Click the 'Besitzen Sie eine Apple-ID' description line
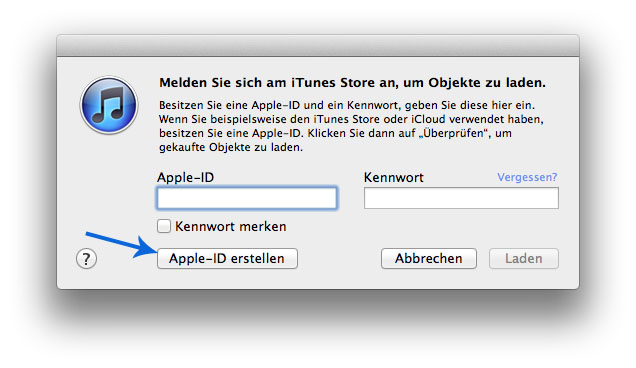 [347, 105]
